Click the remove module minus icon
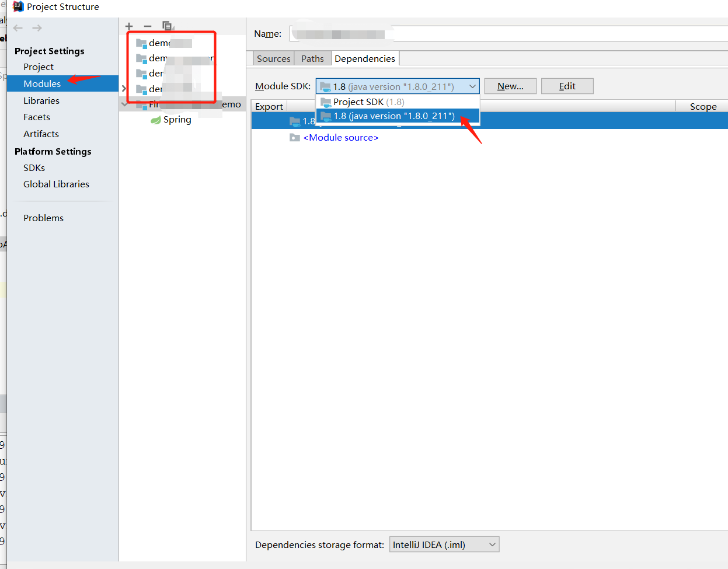Viewport: 728px width, 569px height. click(148, 26)
